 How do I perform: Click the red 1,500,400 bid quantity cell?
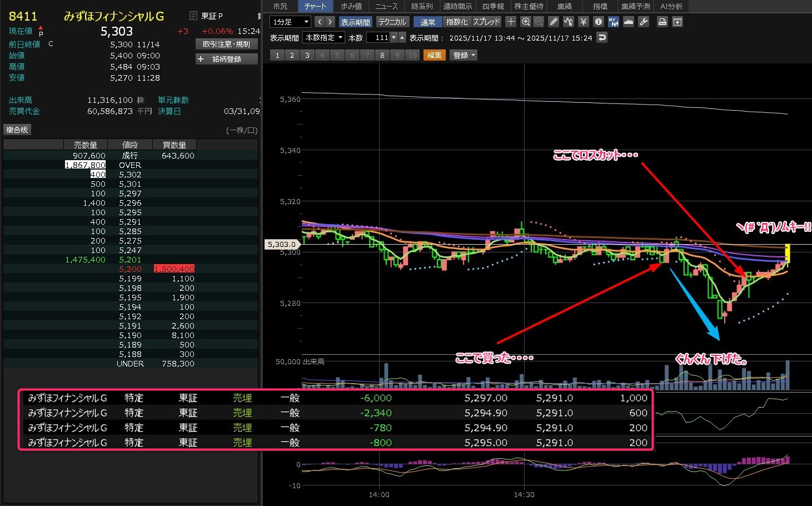174,269
